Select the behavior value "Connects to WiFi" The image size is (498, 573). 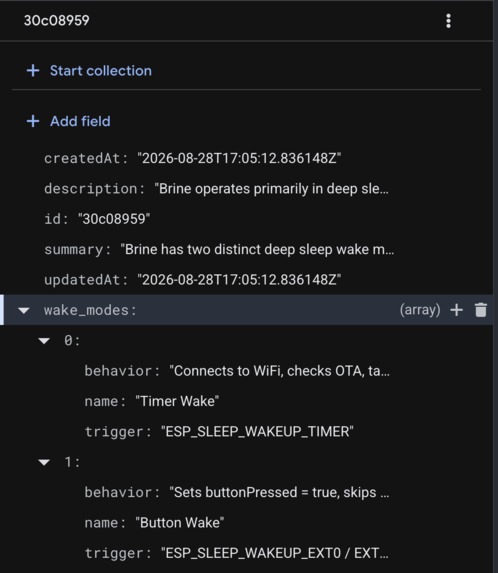tap(280, 371)
